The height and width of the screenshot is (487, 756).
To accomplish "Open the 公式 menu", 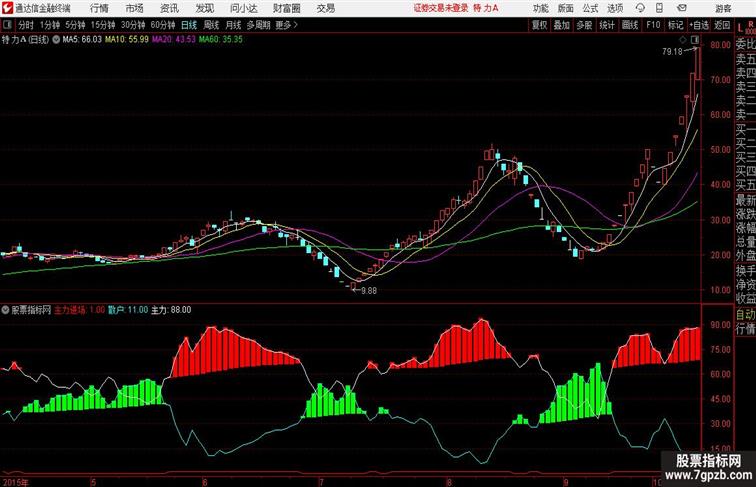I will coord(590,8).
